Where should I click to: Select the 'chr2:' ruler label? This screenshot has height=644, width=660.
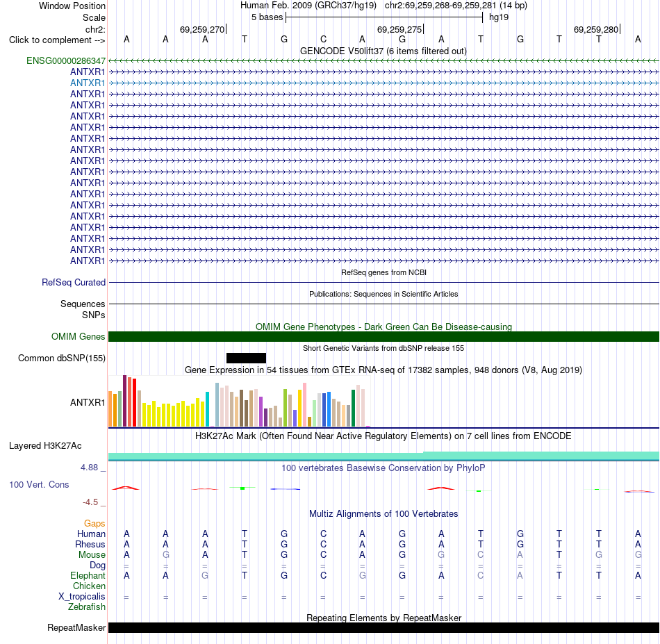(x=95, y=29)
